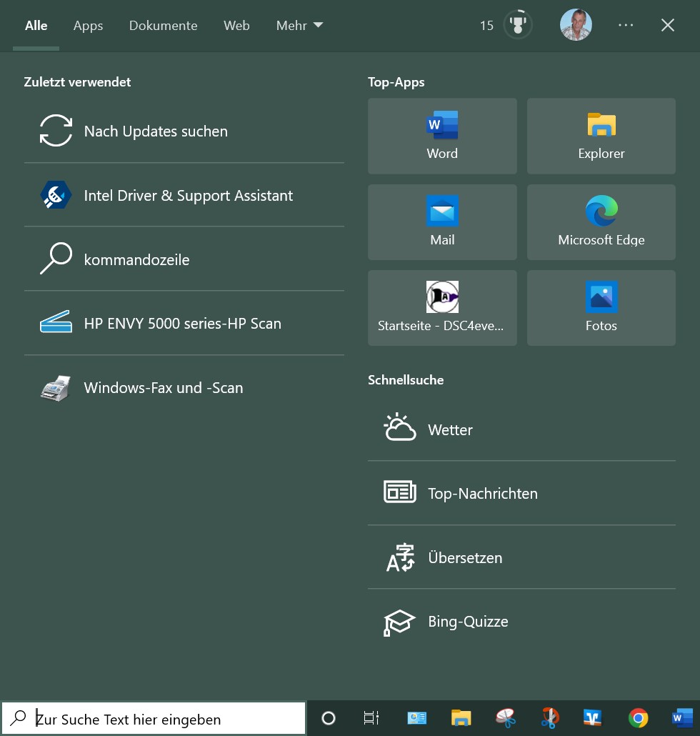Click the Top-Nachrichten newspaper icon
The height and width of the screenshot is (736, 700).
tap(400, 492)
